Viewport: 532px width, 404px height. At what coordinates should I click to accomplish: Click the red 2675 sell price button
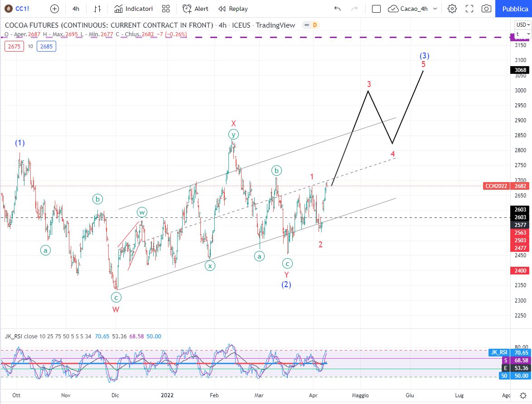click(14, 47)
